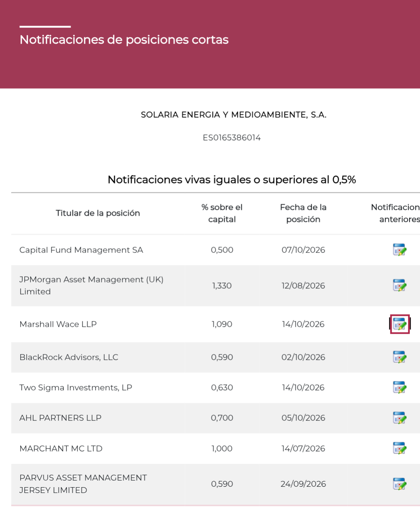Open previous notifications for BlackRock Advisors, LLC
Viewport: 420px width, 521px height.
point(399,357)
